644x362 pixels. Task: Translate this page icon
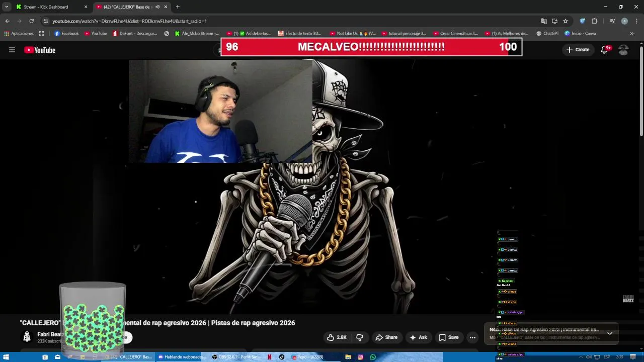click(x=544, y=21)
